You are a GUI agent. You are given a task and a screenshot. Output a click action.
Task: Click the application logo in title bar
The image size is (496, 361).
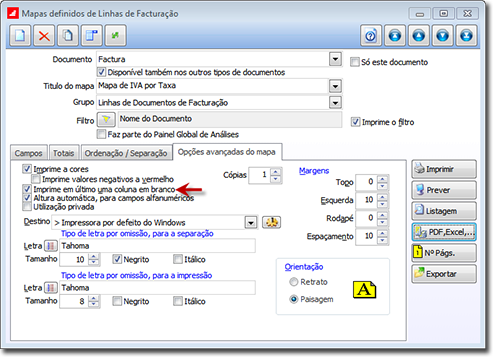click(13, 13)
